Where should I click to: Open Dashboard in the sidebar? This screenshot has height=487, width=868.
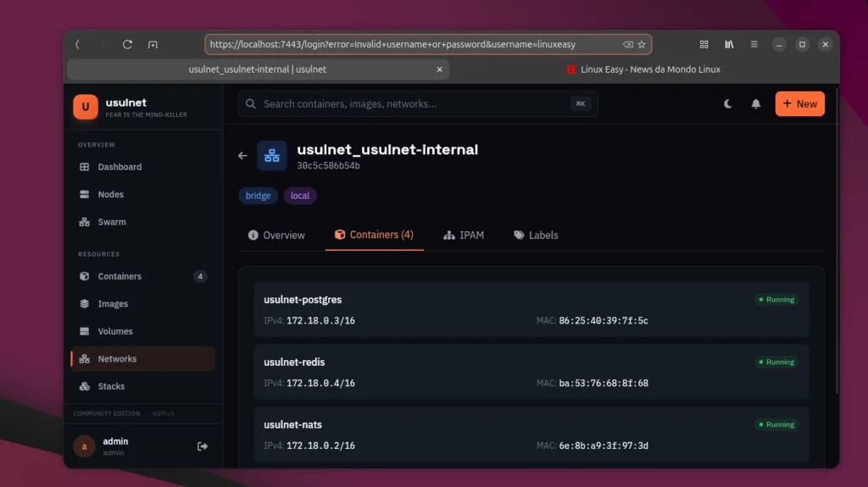[x=142, y=167]
